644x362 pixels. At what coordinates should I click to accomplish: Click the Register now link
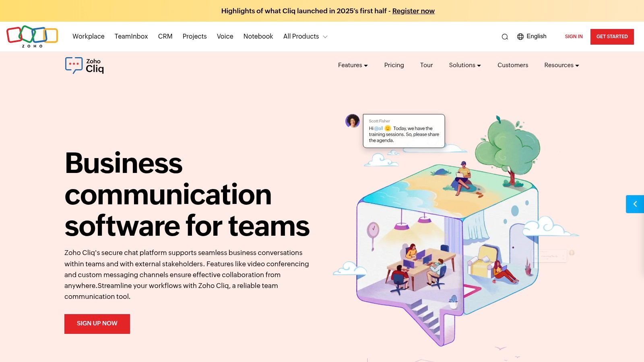click(x=413, y=11)
